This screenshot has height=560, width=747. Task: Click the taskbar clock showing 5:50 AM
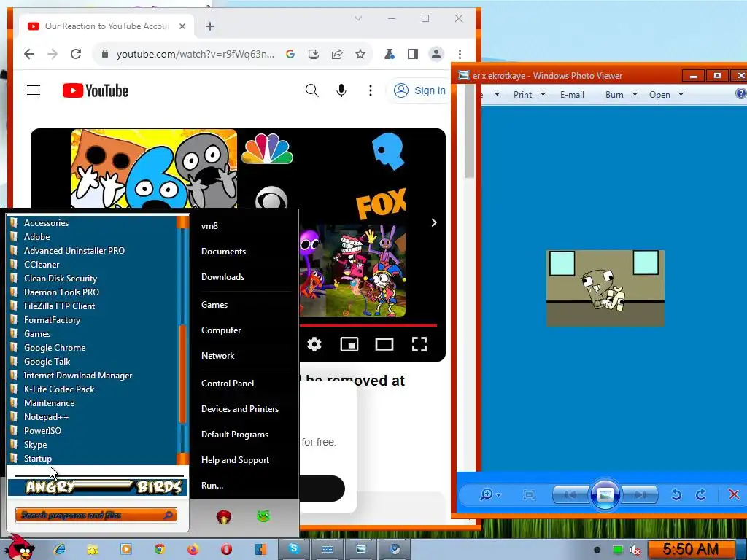691,550
